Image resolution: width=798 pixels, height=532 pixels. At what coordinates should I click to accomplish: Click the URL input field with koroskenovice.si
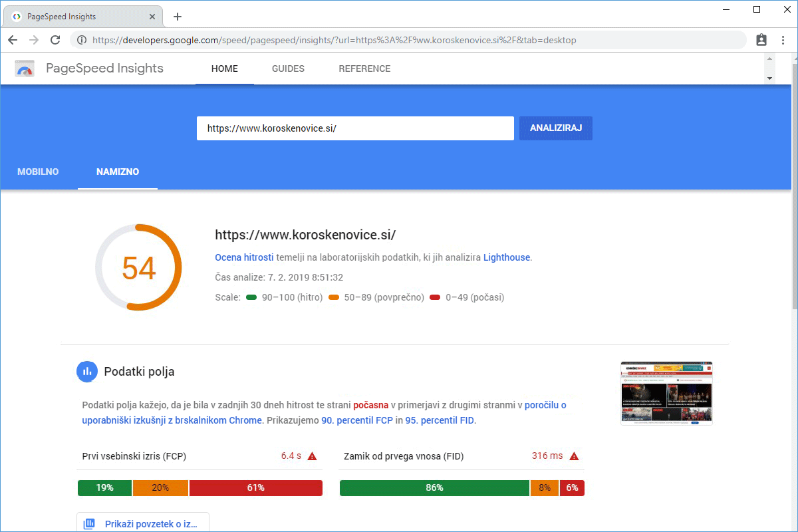pyautogui.click(x=355, y=128)
